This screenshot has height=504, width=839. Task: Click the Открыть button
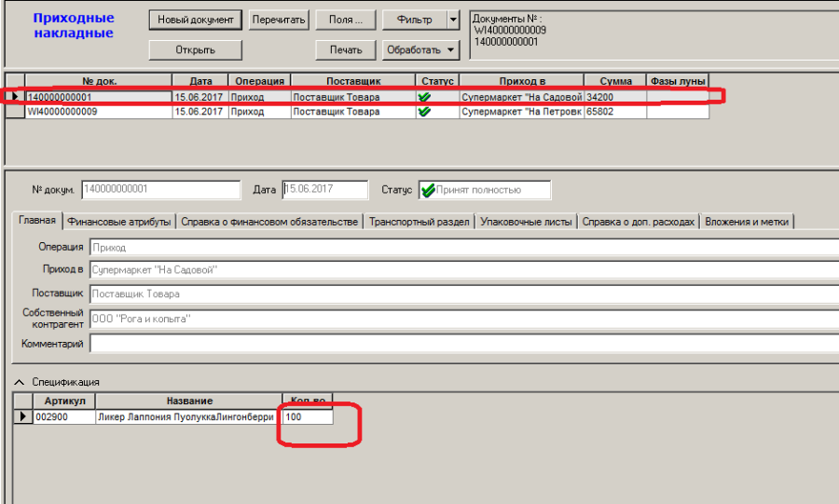tap(196, 49)
